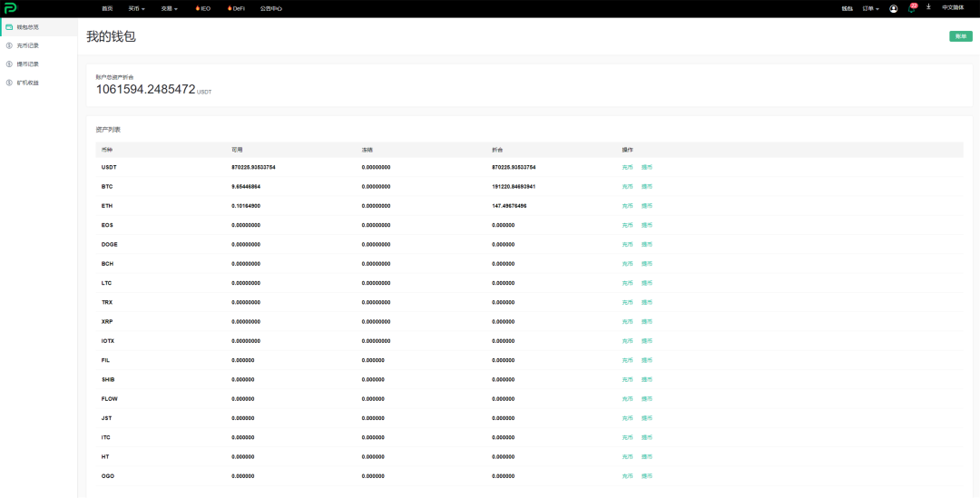
Task: Click 提币 in the XRP row
Action: (647, 322)
